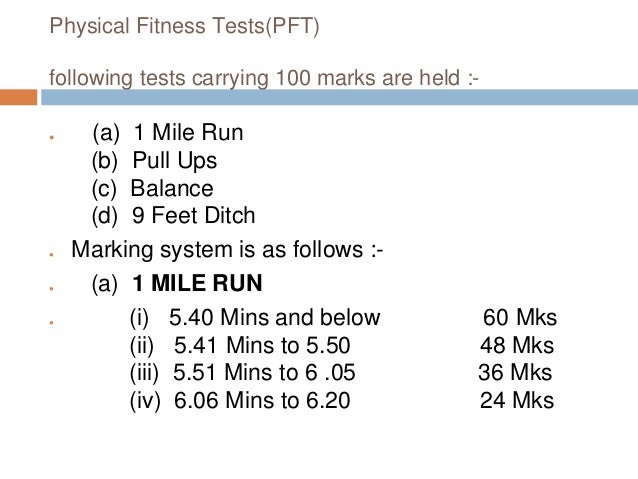The height and width of the screenshot is (479, 638).
Task: Click 'Marking system is as follows' text
Action: coord(227,249)
